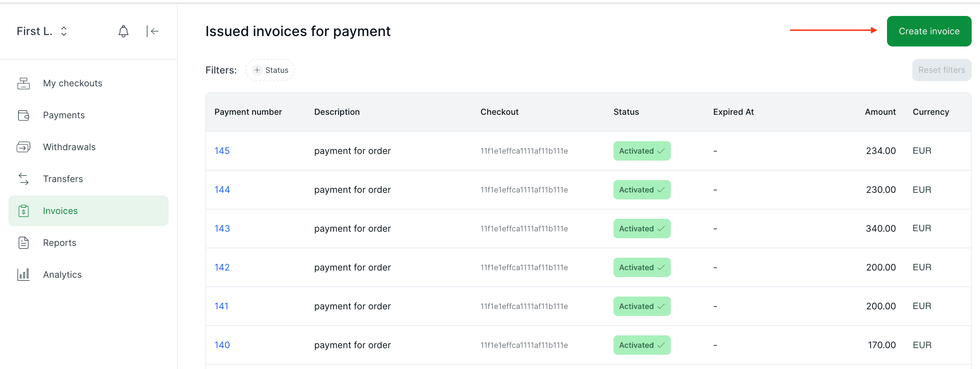Open invoice number 145
980x369 pixels.
tap(222, 151)
